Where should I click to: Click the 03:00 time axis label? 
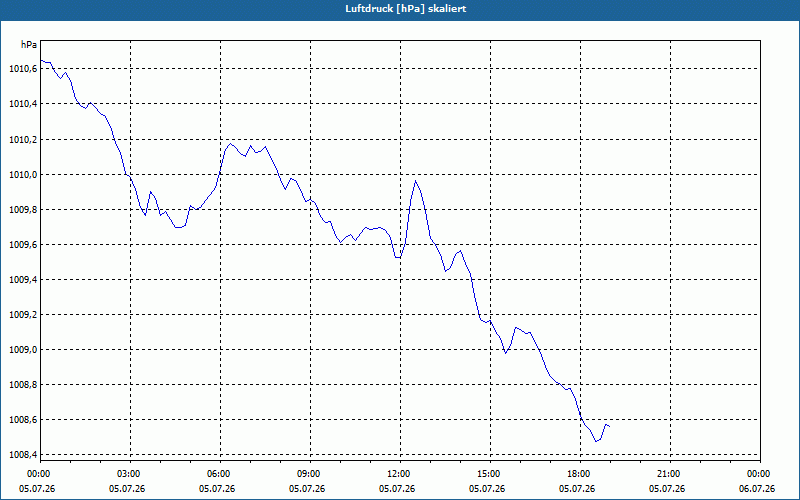[x=131, y=474]
